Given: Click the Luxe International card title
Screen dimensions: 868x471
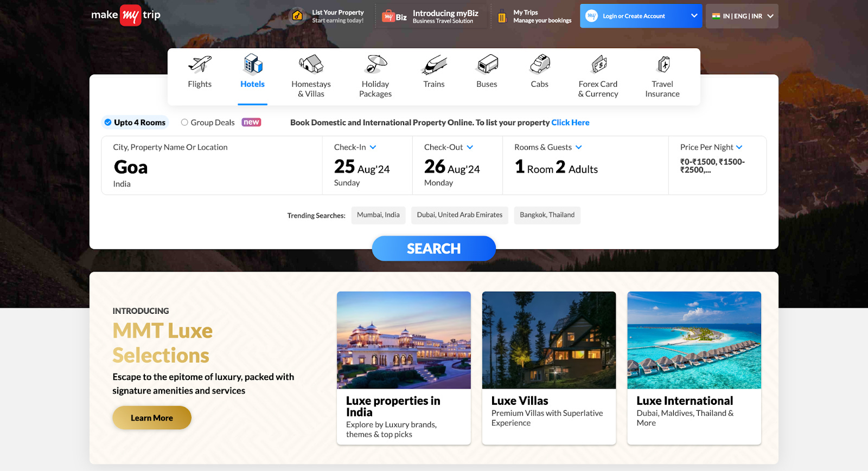Looking at the screenshot, I should pyautogui.click(x=685, y=401).
